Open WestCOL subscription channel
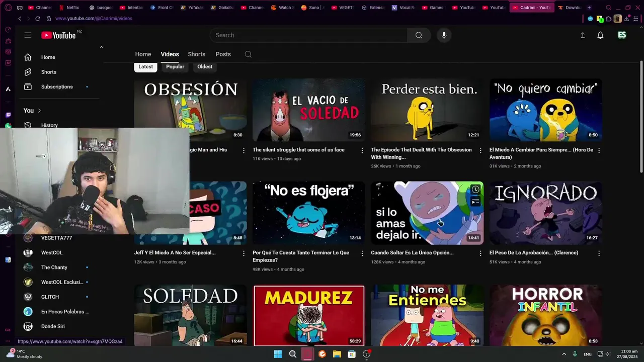The width and height of the screenshot is (644, 362). pos(52,253)
